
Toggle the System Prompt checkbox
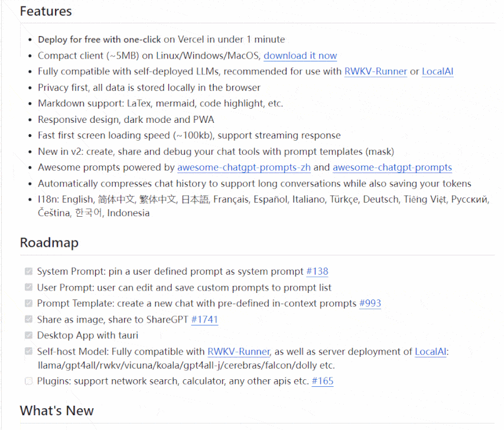(28, 271)
